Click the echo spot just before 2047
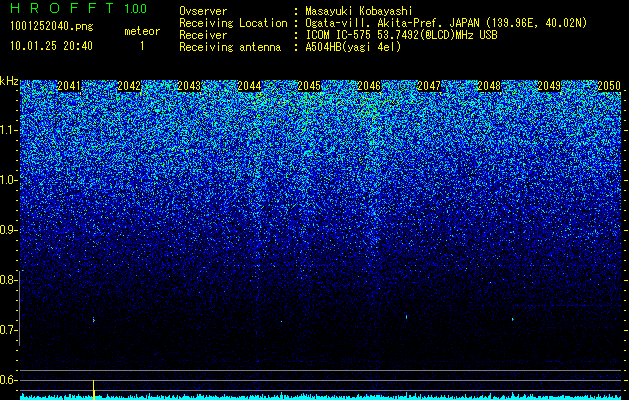 pos(406,317)
